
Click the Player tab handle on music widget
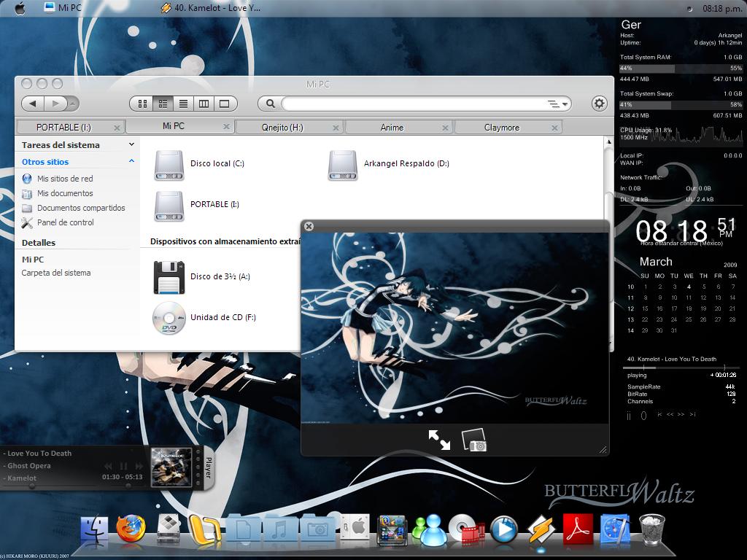(208, 467)
